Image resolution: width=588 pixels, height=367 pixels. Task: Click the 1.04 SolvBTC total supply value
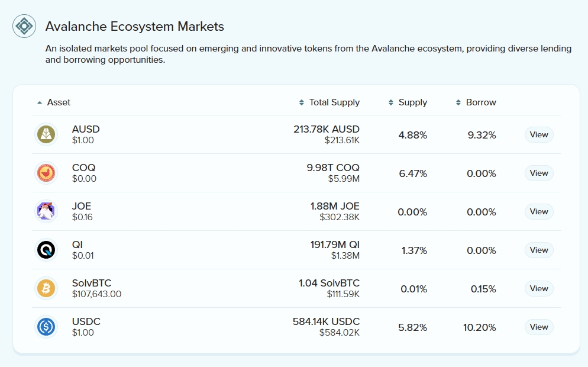pyautogui.click(x=329, y=283)
